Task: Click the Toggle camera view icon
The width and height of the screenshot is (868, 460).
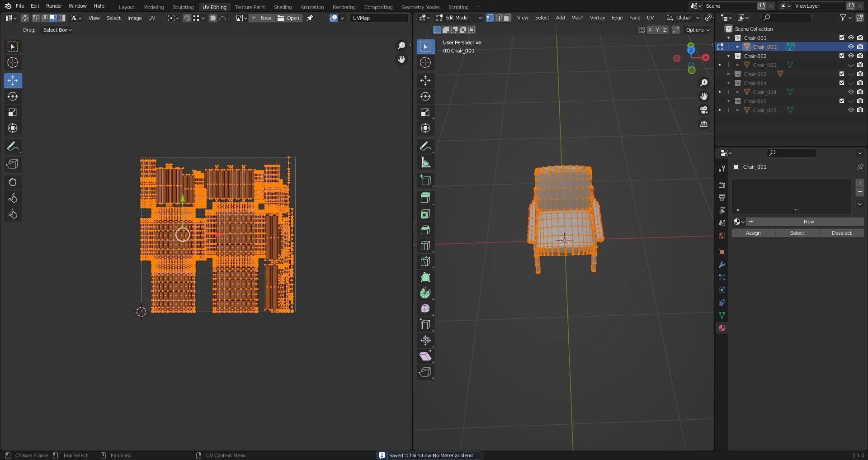Action: (704, 110)
